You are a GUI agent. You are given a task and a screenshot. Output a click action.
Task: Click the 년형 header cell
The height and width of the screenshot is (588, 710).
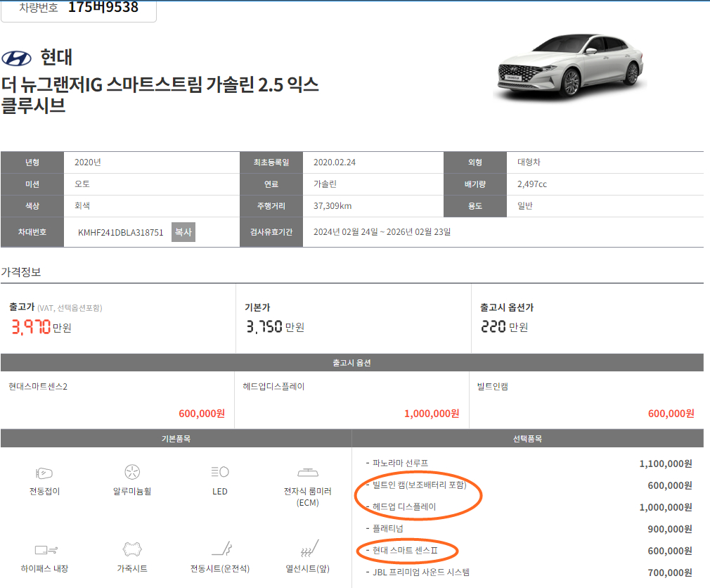(32, 162)
